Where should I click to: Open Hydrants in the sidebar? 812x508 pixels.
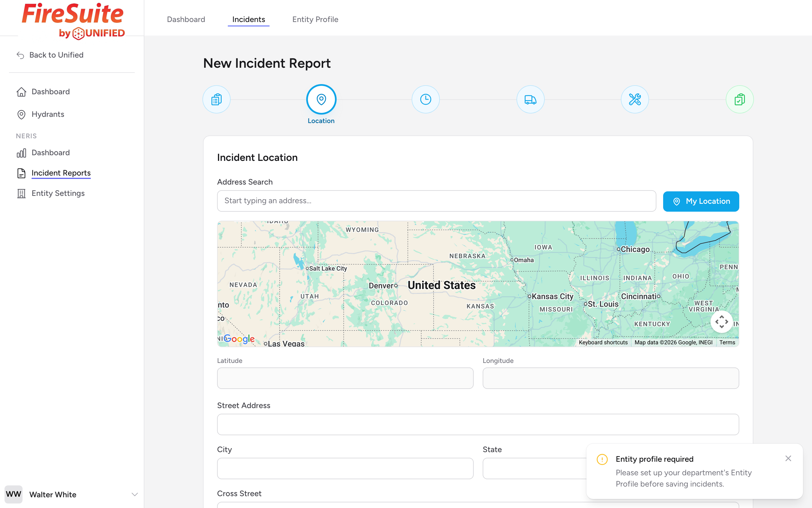pos(48,114)
